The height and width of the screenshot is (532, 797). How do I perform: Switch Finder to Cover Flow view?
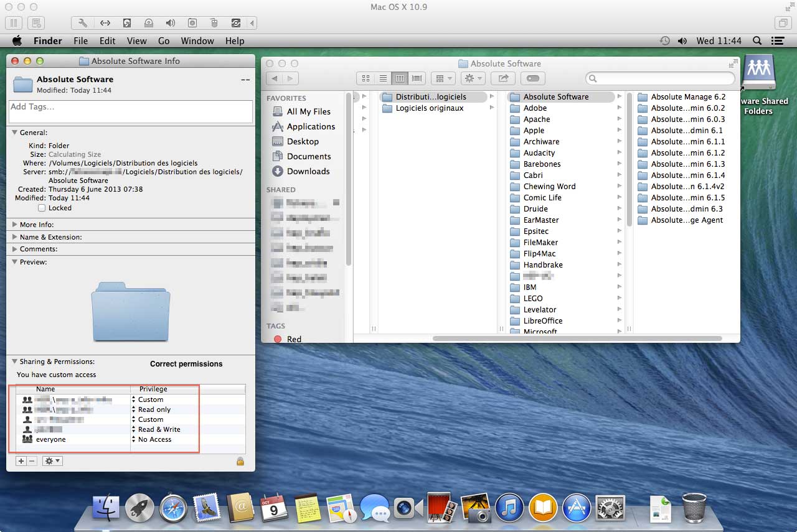[417, 78]
